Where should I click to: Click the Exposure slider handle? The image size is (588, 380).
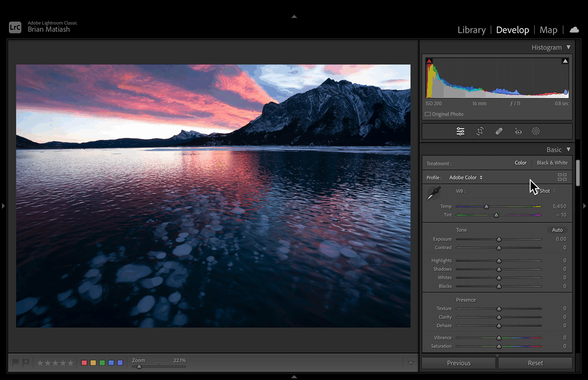[499, 239]
